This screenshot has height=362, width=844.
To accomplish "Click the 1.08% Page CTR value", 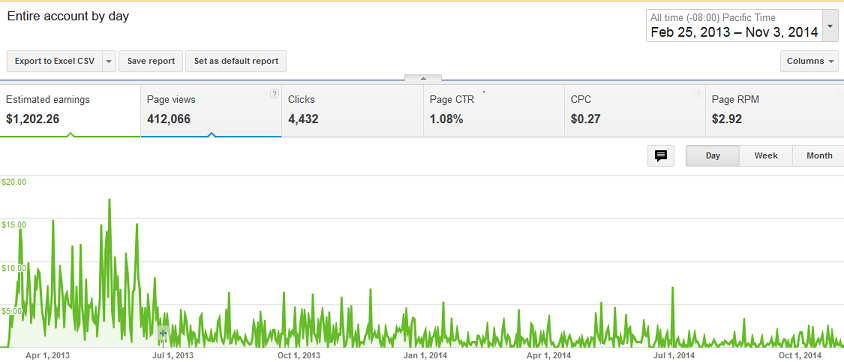I will pos(446,119).
